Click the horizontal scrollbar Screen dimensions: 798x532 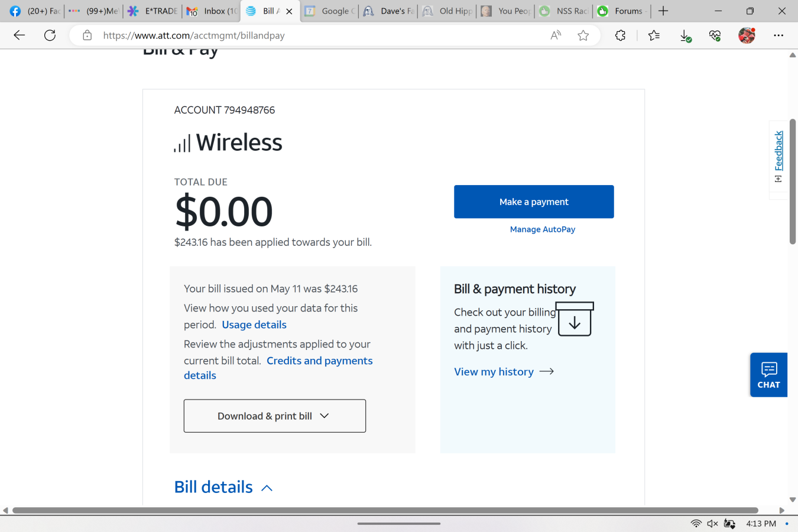point(384,510)
